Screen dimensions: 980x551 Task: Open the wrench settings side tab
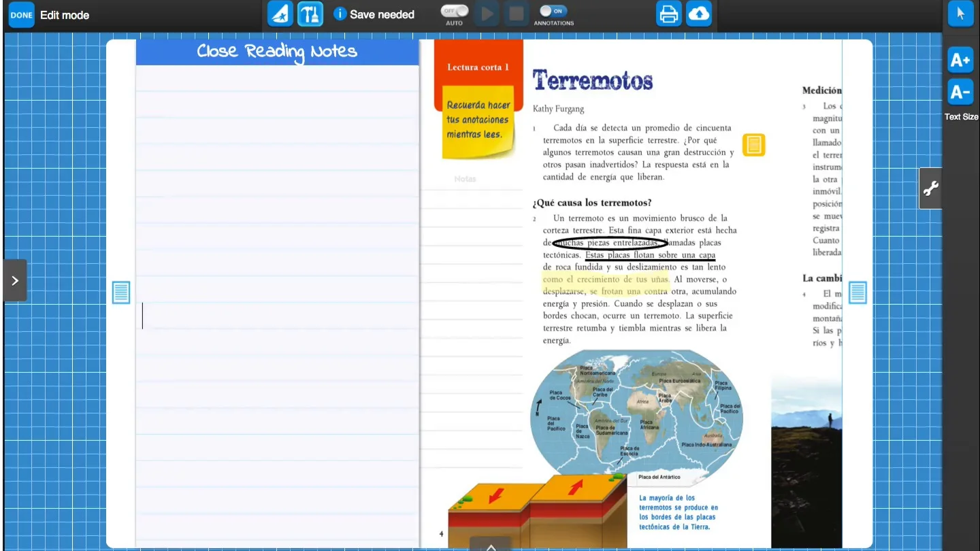tap(930, 188)
